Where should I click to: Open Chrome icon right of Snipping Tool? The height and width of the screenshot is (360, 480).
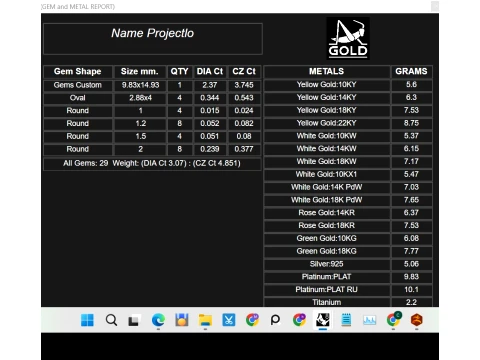click(252, 320)
